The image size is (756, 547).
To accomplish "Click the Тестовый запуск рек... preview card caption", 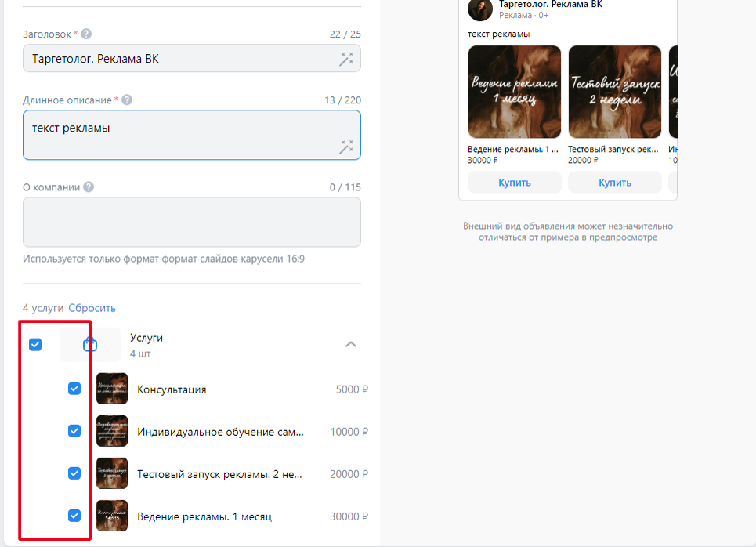I will [x=613, y=150].
